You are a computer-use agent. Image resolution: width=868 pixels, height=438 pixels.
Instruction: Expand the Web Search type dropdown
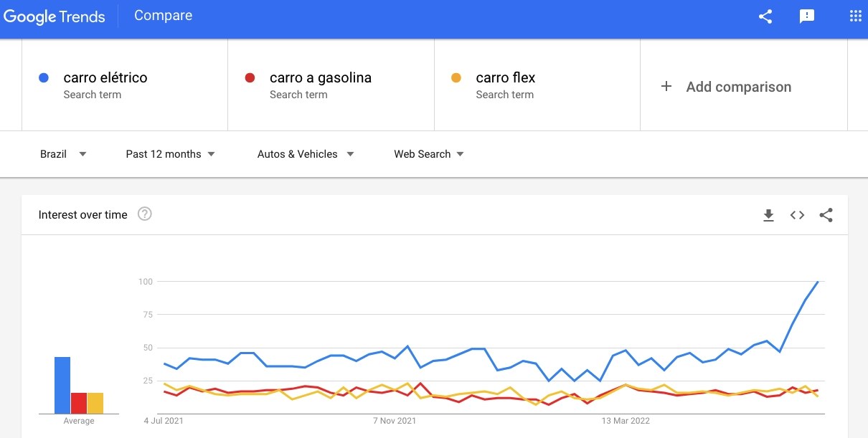tap(428, 154)
